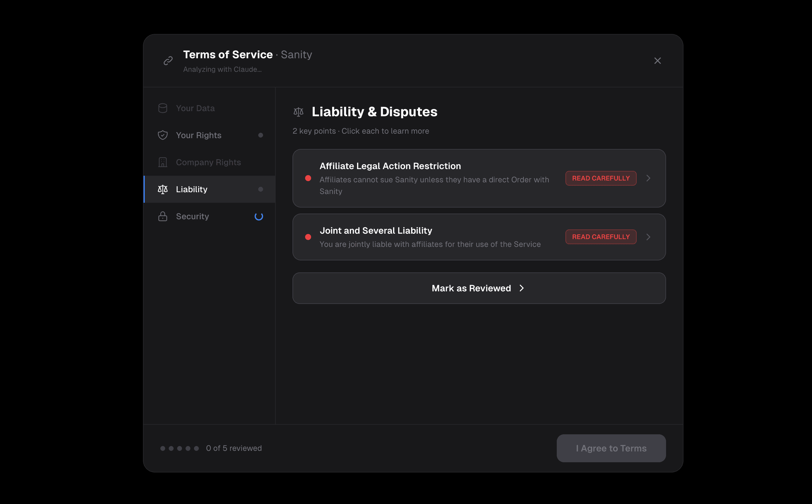812x504 pixels.
Task: Click the scales icon in Liability sidebar item
Action: point(162,189)
